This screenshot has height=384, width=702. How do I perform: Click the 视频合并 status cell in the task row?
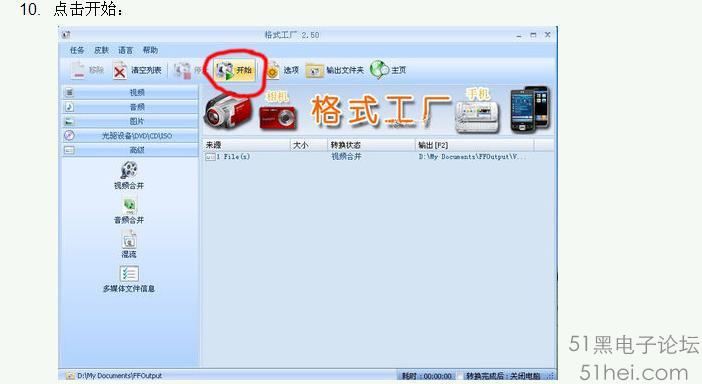346,157
